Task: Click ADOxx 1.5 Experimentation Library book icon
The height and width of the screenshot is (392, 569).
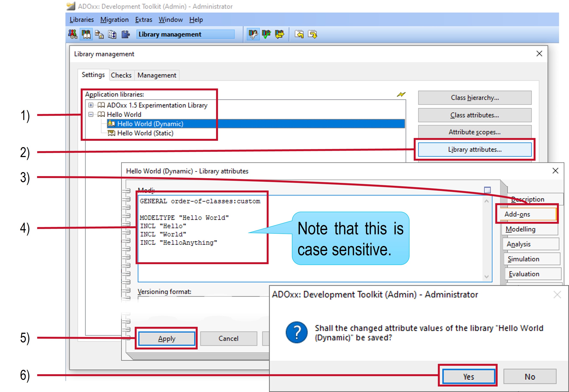Action: [101, 105]
